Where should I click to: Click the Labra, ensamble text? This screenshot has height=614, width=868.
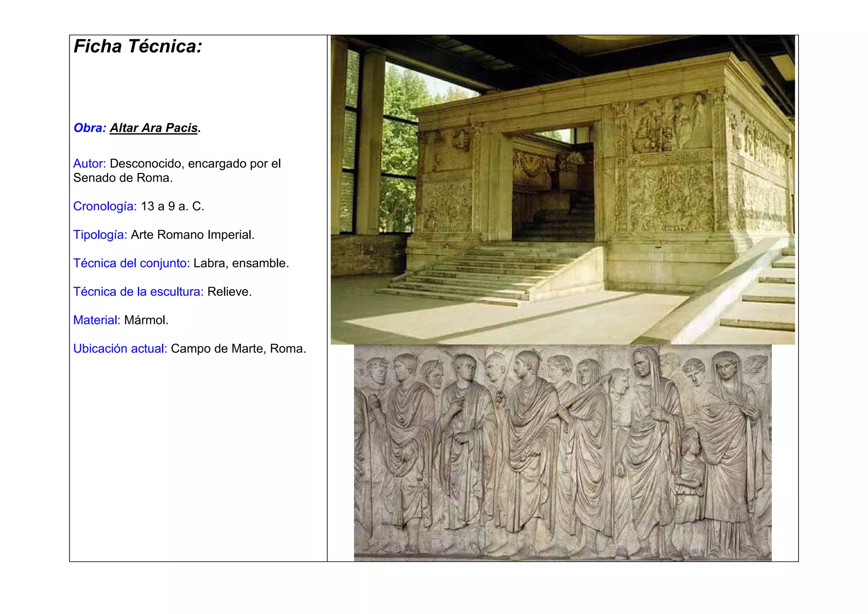click(x=241, y=263)
